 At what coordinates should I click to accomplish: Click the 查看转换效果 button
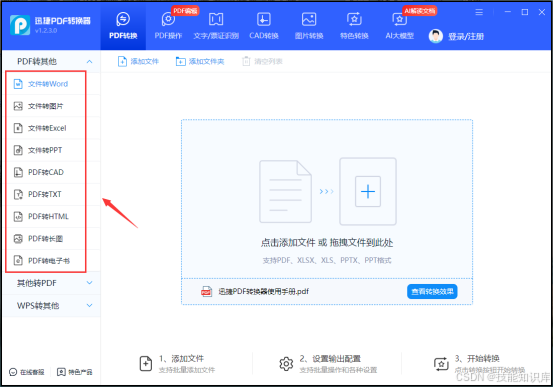tap(432, 292)
